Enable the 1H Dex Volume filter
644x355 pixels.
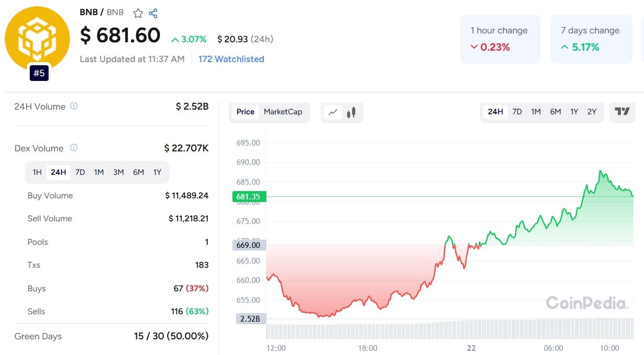(x=37, y=172)
